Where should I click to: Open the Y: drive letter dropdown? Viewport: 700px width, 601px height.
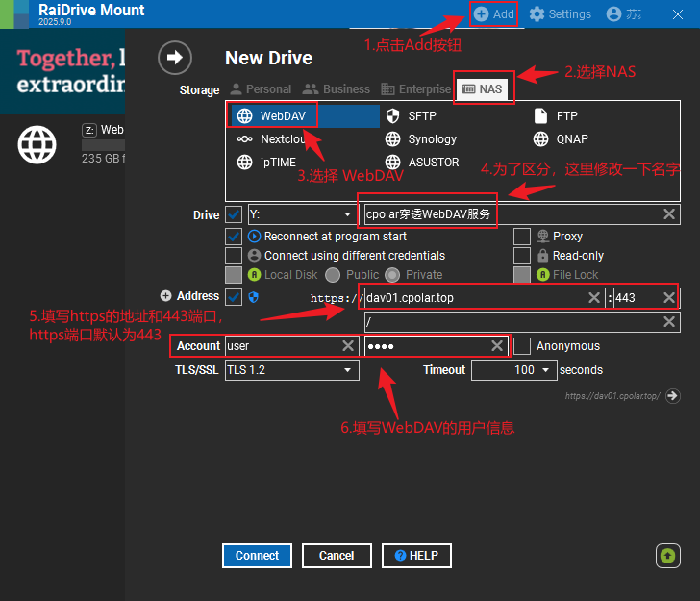(x=302, y=214)
